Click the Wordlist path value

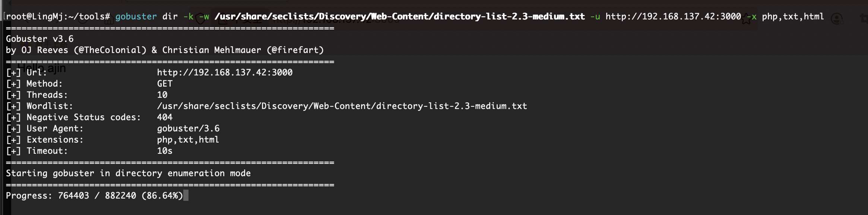[342, 106]
